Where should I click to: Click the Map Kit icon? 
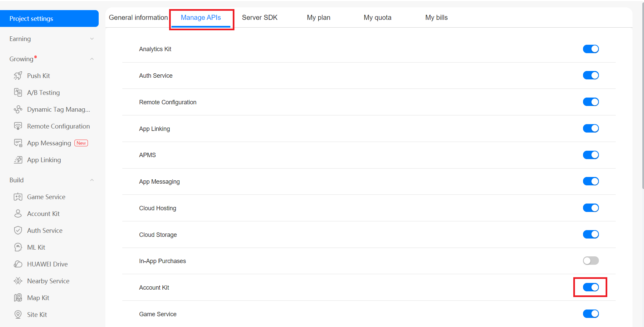pos(18,298)
